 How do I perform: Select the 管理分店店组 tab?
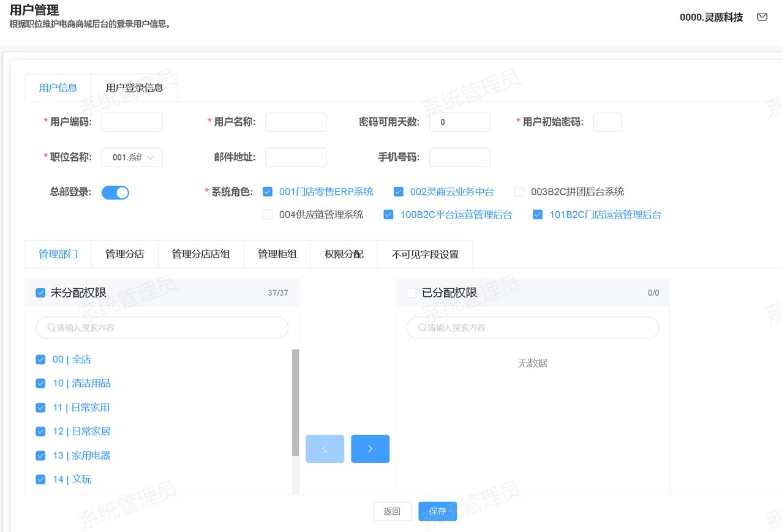[x=201, y=254]
